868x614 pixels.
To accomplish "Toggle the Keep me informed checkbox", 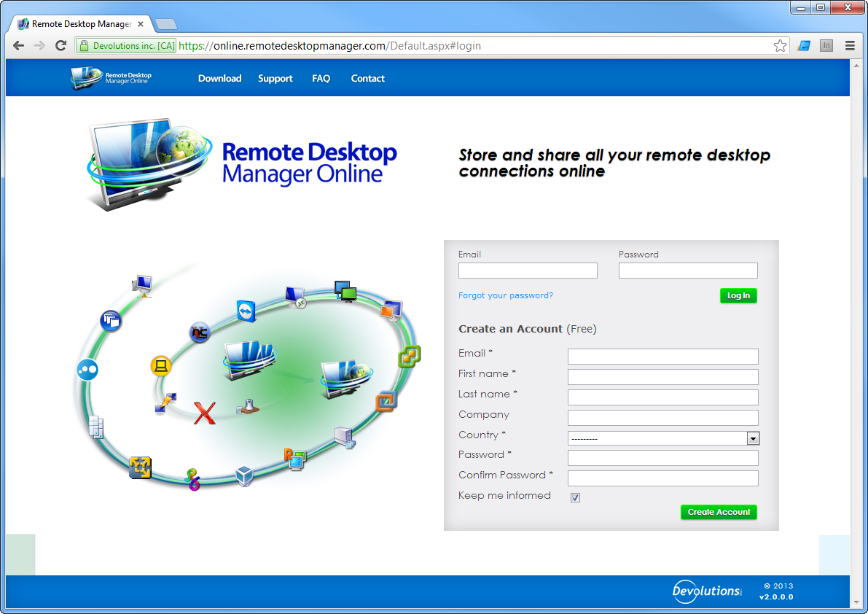I will pos(575,497).
